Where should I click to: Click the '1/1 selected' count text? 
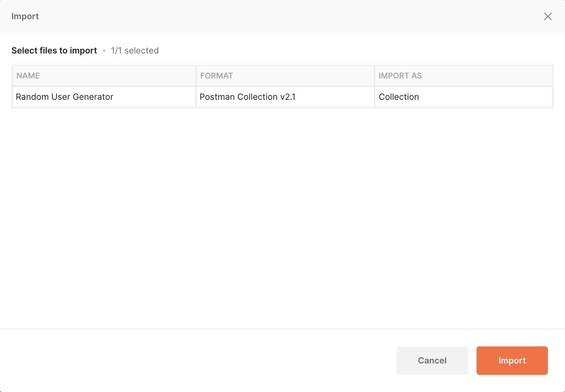135,51
